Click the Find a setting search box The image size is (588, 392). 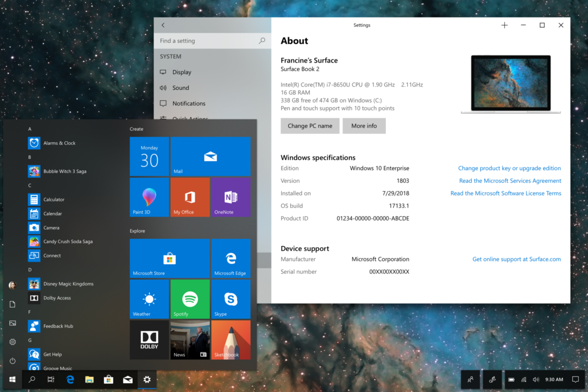click(x=206, y=41)
